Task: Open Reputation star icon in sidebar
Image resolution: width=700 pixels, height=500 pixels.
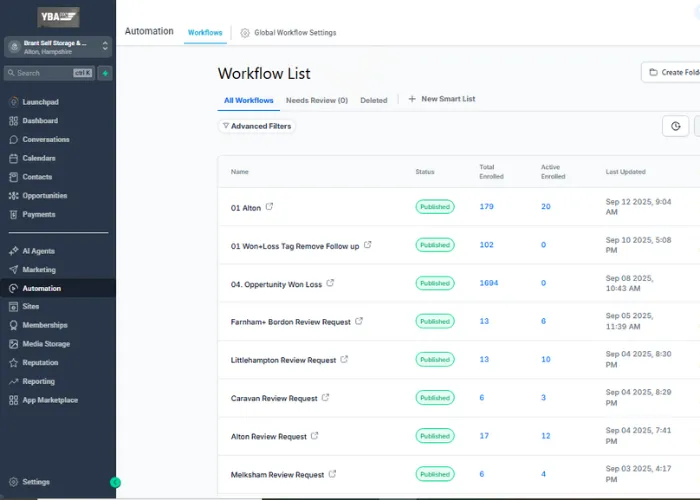Action: click(13, 362)
